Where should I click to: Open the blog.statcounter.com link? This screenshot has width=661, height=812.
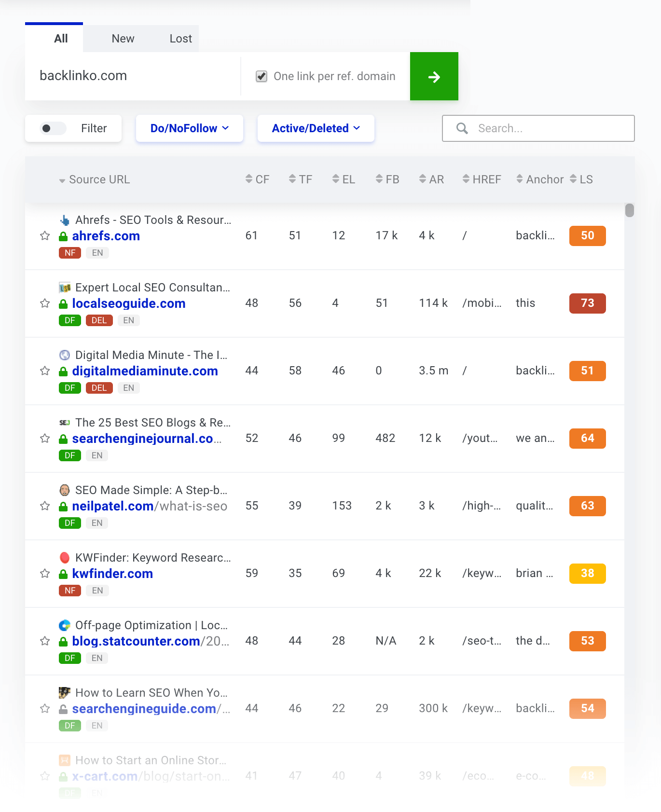pos(151,641)
